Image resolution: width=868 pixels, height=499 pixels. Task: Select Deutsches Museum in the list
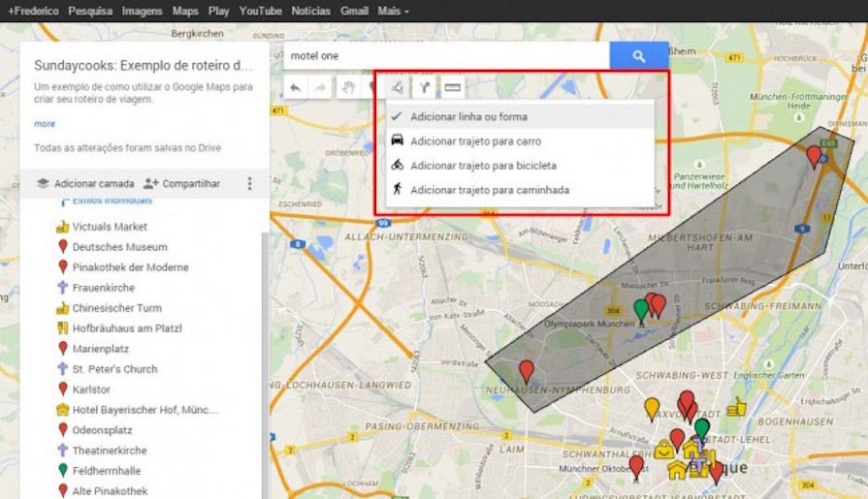(x=119, y=247)
